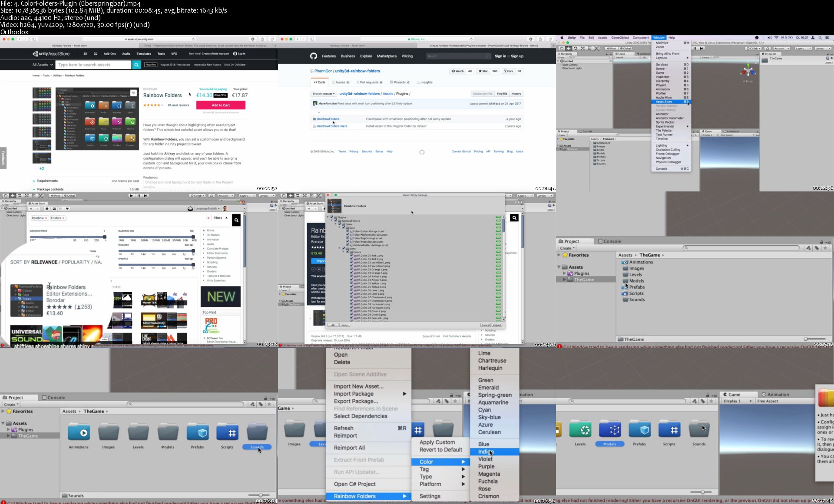834x504 pixels.
Task: Click the Asset Store home icon in Unity Asset Store toolbar
Action: (47, 209)
